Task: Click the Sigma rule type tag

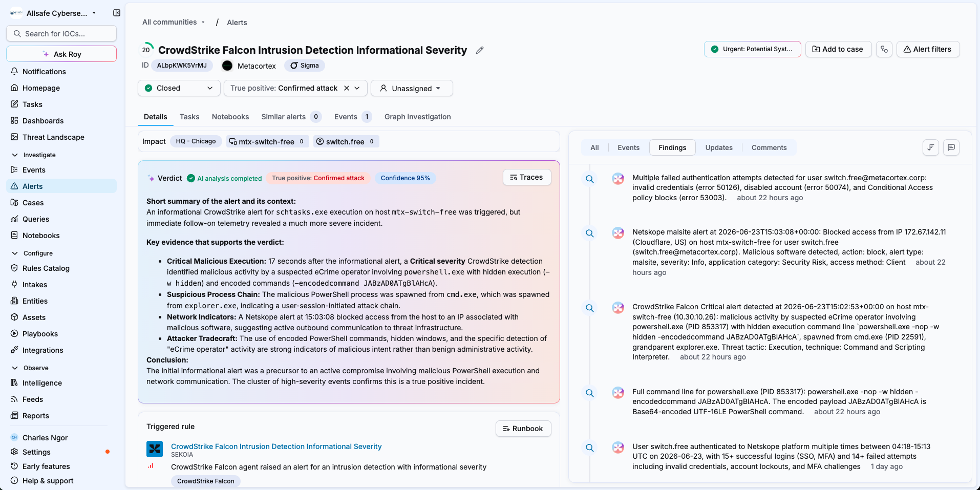Action: [305, 66]
